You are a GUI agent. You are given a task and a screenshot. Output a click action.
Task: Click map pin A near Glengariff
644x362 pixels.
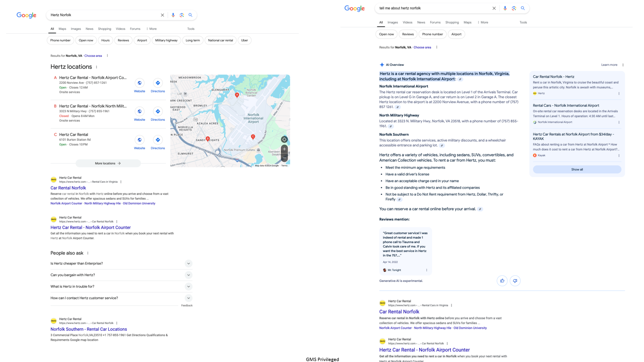pos(237,95)
